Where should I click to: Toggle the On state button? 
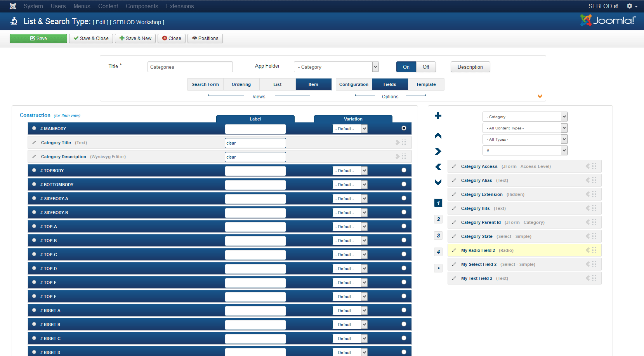click(x=406, y=67)
